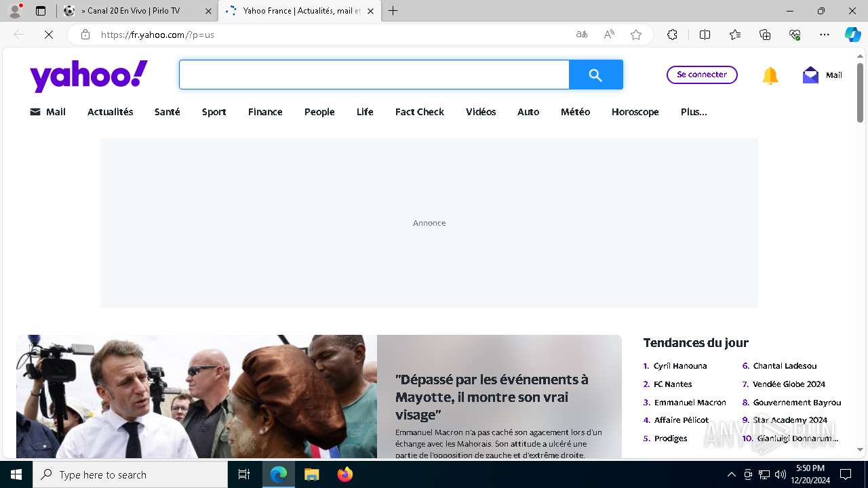868x488 pixels.
Task: Open Edge settings and more menu
Action: pyautogui.click(x=825, y=35)
